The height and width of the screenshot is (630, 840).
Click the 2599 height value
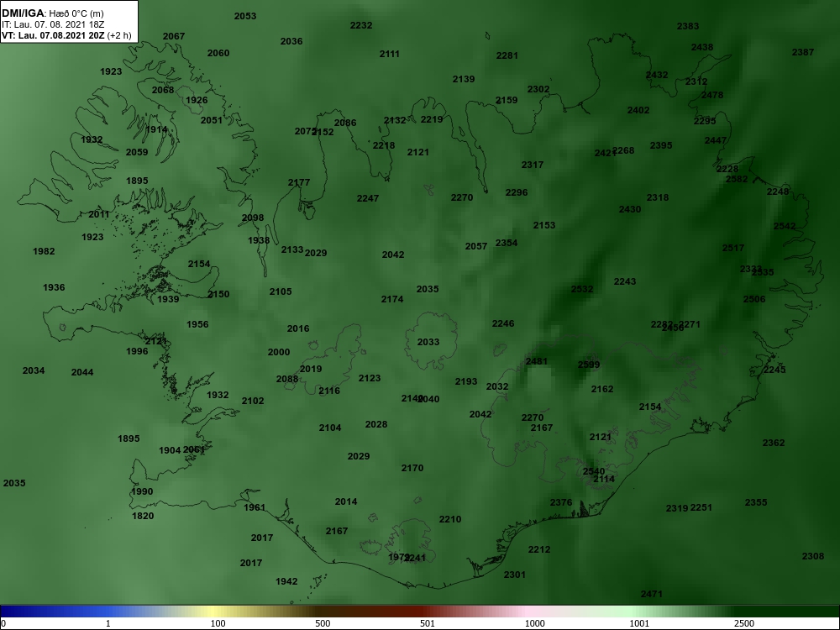590,365
